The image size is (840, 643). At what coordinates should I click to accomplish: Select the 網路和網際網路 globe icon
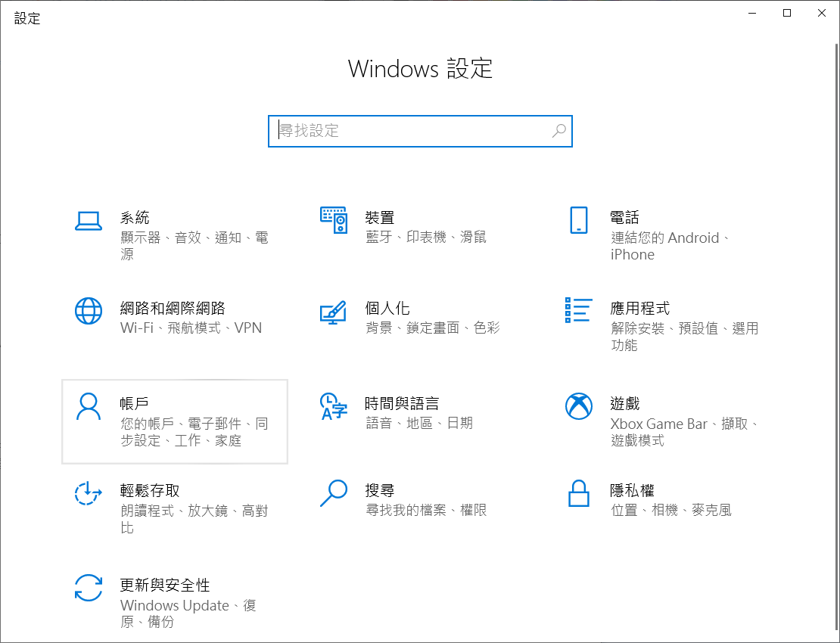(x=89, y=311)
